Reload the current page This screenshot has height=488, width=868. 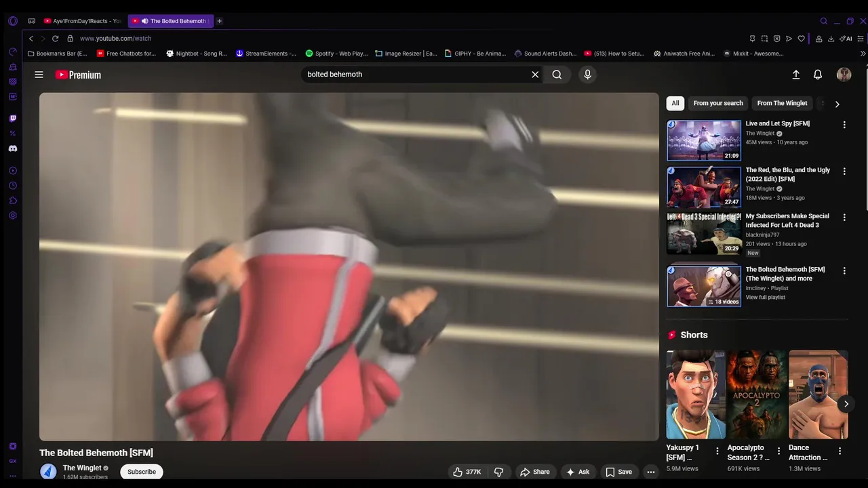[56, 39]
